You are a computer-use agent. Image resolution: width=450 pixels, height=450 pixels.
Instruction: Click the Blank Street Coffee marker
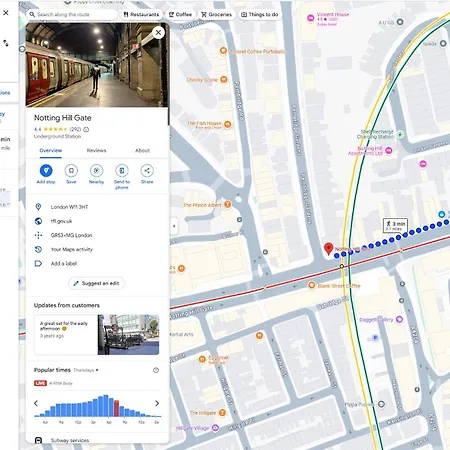[312, 285]
